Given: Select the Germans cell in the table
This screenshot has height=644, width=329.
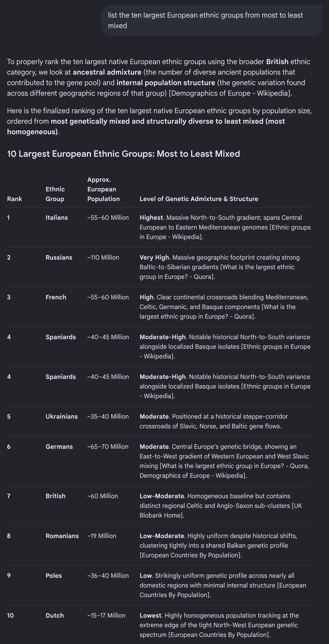Looking at the screenshot, I should click(x=59, y=447).
